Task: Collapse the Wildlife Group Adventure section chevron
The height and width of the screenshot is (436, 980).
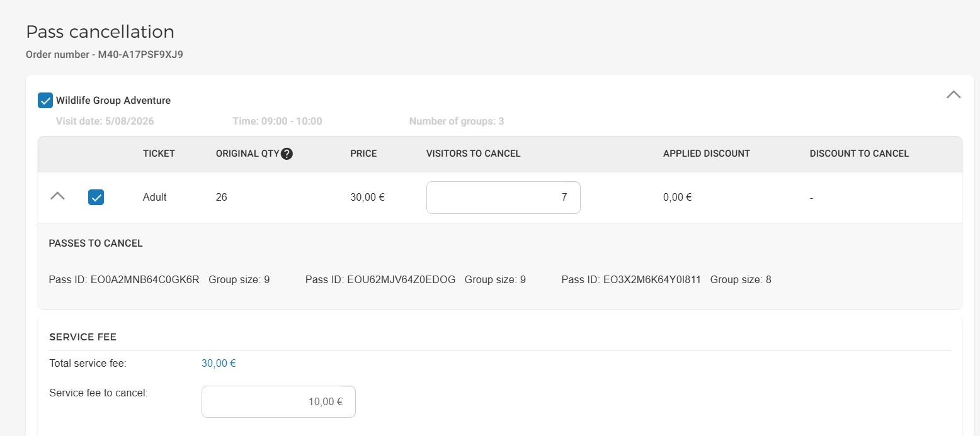Action: coord(954,95)
